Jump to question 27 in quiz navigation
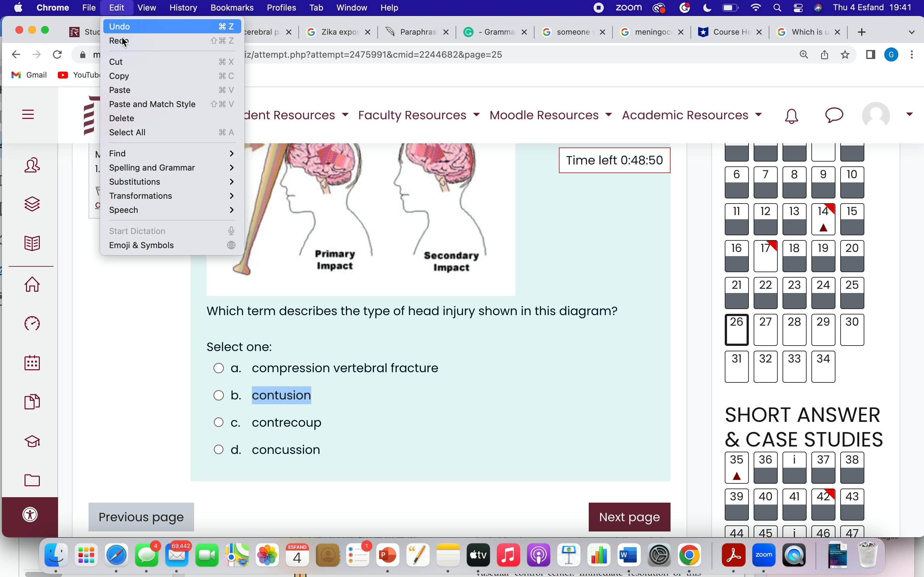The height and width of the screenshot is (577, 924). 765,329
